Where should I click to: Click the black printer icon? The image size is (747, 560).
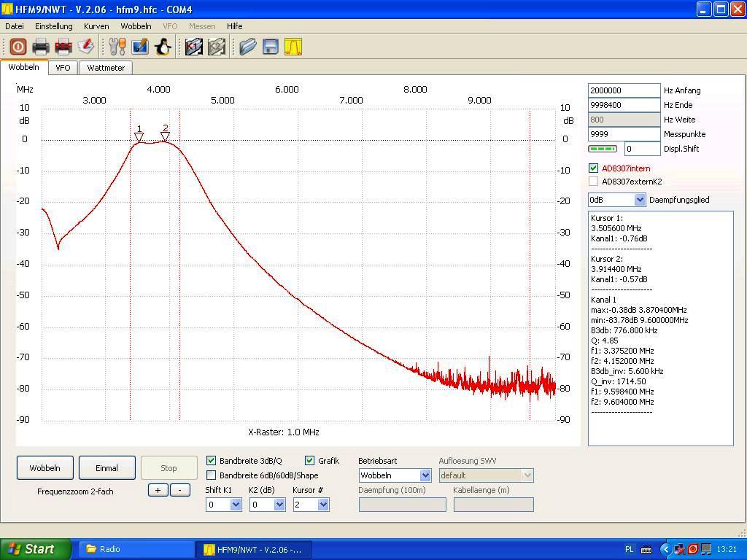[41, 47]
